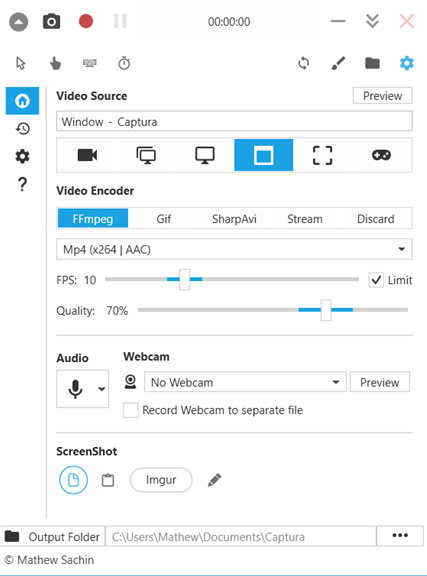427x576 pixels.
Task: Open the Mp4 (x264 | AAC) codec dropdown
Action: point(234,249)
